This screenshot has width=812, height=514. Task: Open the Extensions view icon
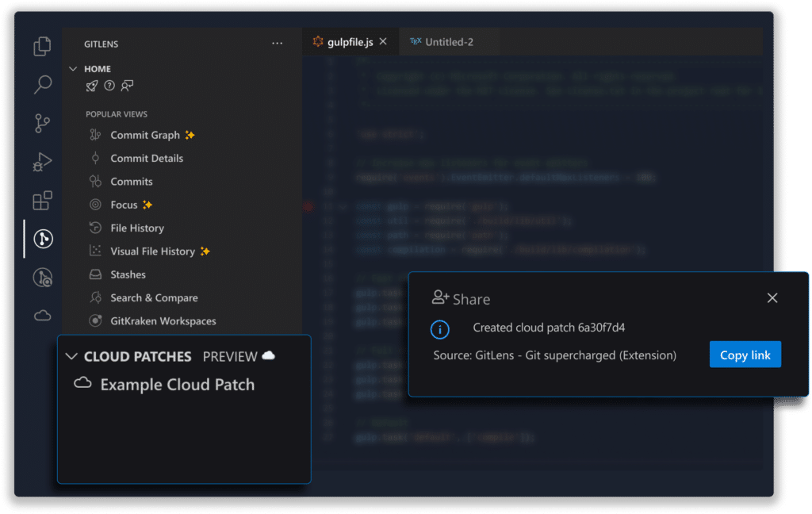[x=43, y=201]
